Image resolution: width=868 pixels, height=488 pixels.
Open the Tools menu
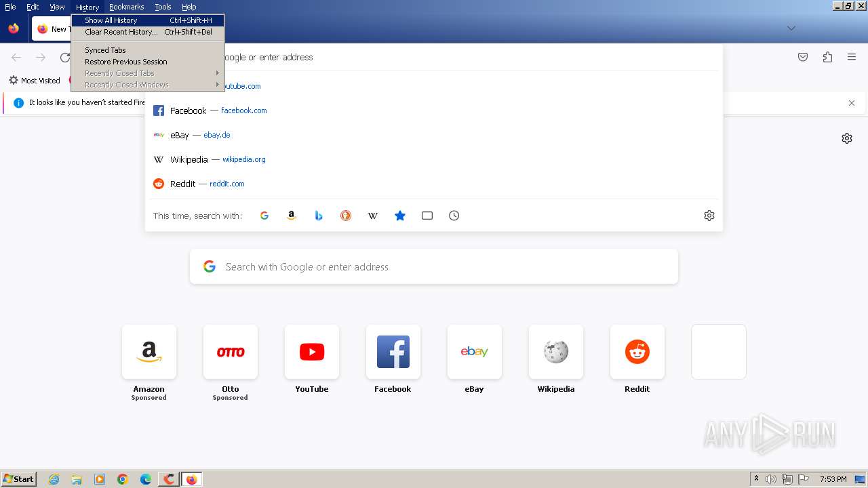(163, 7)
